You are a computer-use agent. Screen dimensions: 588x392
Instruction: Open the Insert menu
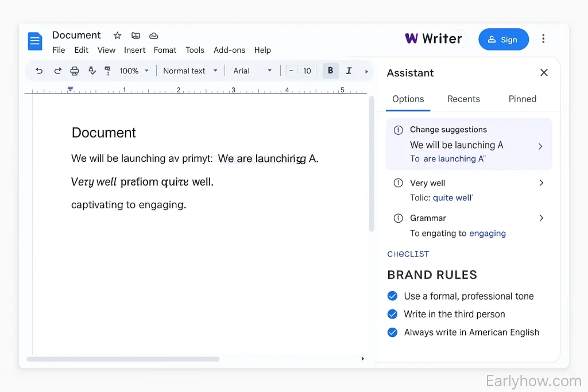click(x=134, y=50)
